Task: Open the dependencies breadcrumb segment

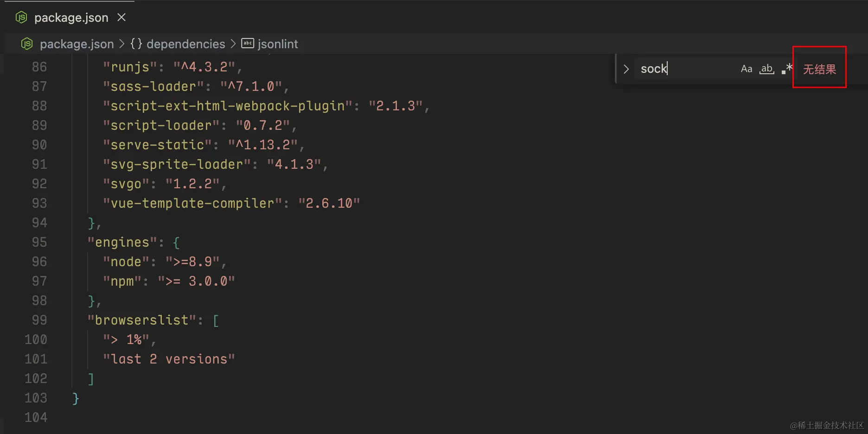Action: (185, 44)
